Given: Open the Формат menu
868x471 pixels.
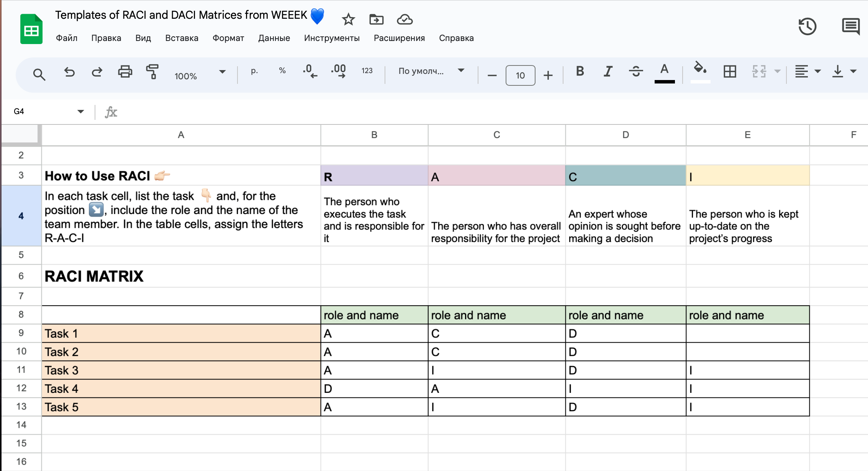Looking at the screenshot, I should tap(228, 38).
